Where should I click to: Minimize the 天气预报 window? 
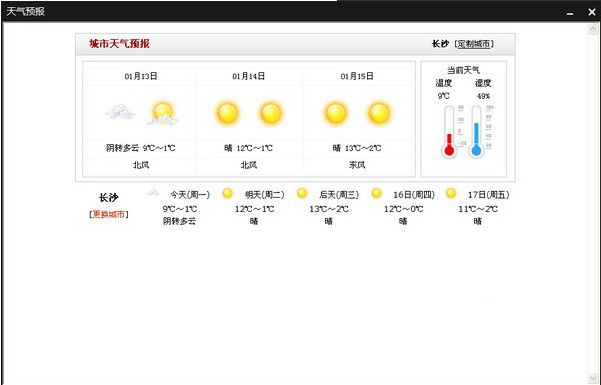[x=570, y=13]
